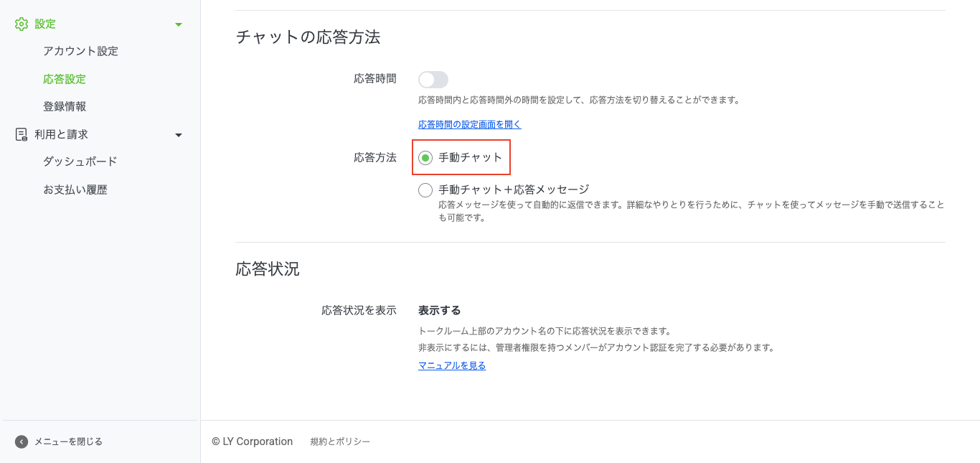Click the © LY Corporation footer text
Screen dimensions: 980x463
(252, 441)
